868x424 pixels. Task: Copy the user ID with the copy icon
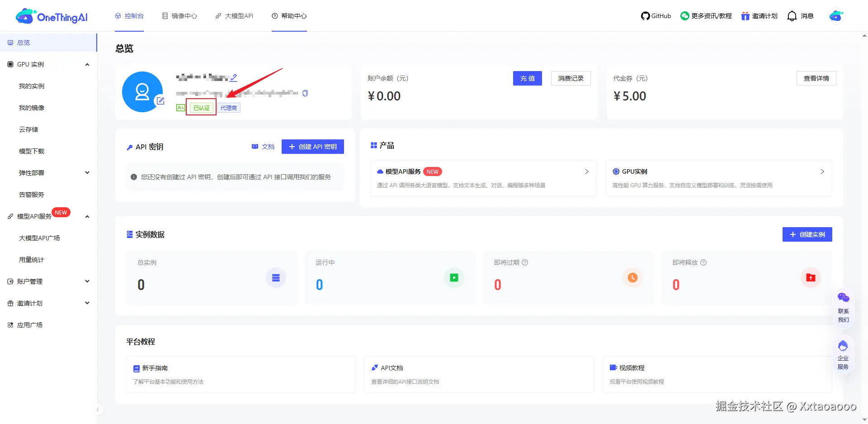coord(305,93)
